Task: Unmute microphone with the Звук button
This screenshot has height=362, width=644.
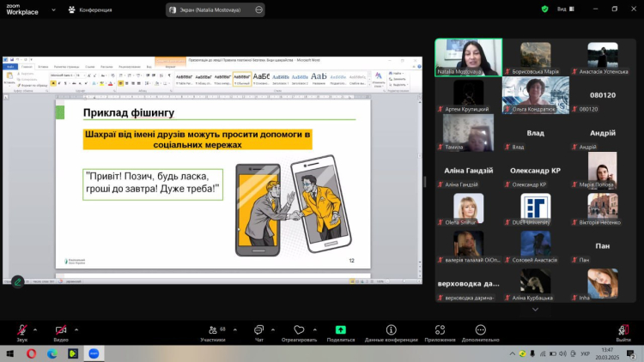Action: 21,331
